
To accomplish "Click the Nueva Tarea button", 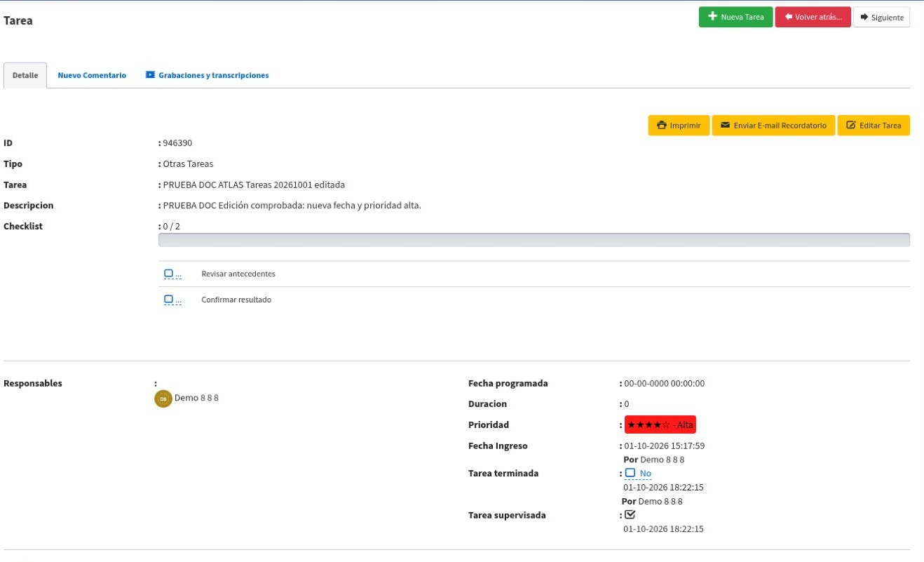I will 735,17.
